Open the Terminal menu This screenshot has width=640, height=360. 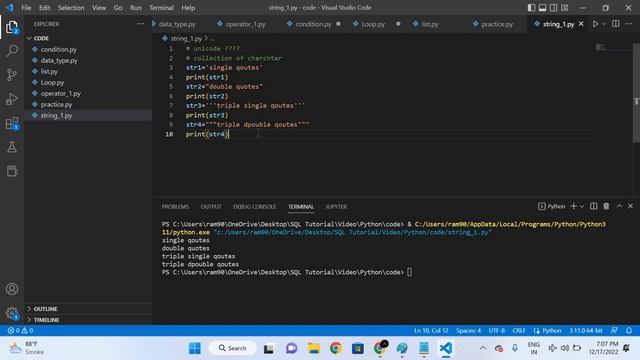(x=161, y=8)
